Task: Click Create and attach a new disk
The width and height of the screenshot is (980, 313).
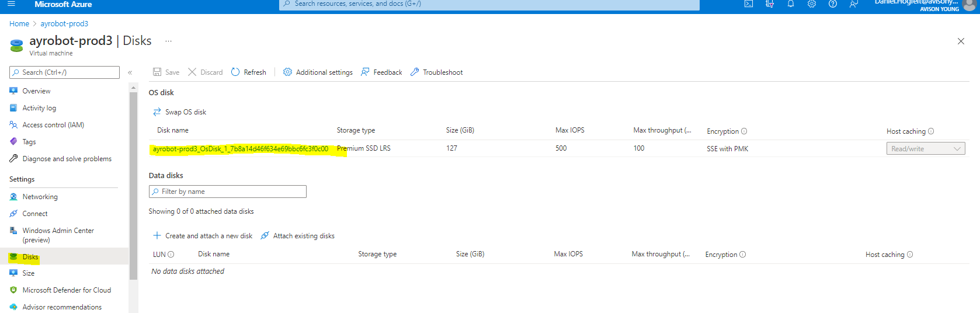Action: pyautogui.click(x=203, y=235)
